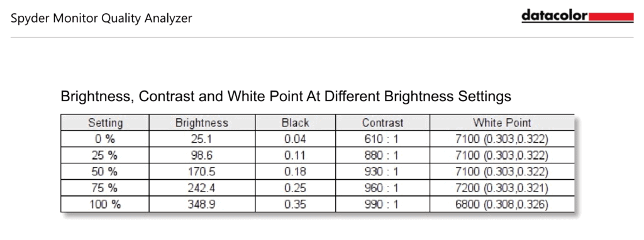
Task: Select the 348.9 brightness value
Action: [202, 204]
